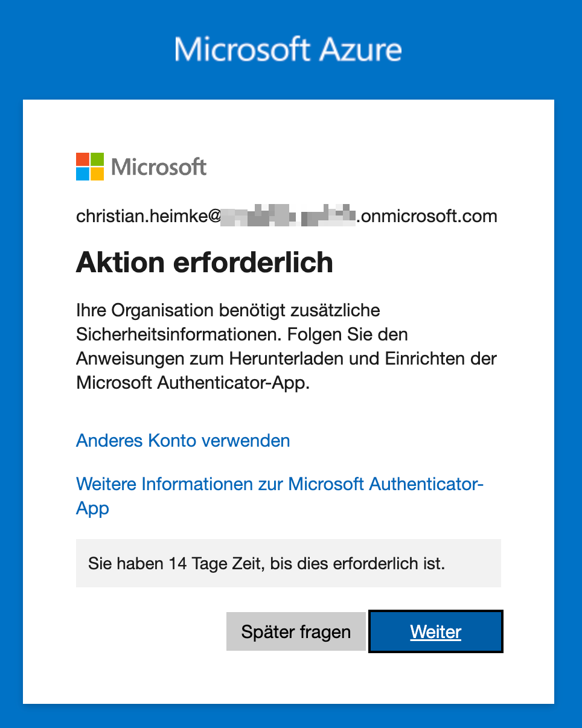Click the red square of the Microsoft logo
This screenshot has height=728, width=582.
coord(83,159)
